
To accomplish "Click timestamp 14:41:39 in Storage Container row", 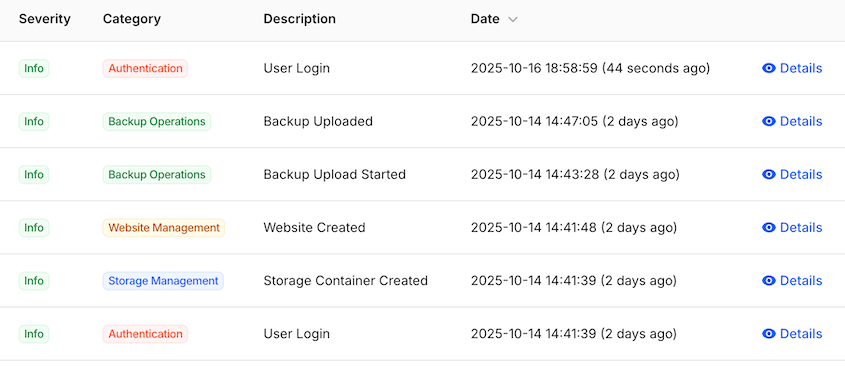I will pyautogui.click(x=573, y=281).
